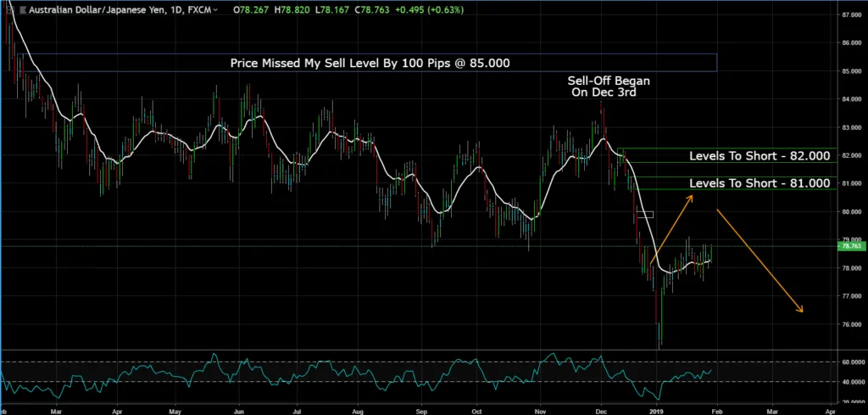
Task: Click the 'Levels To Short - 82.000' label
Action: (759, 156)
